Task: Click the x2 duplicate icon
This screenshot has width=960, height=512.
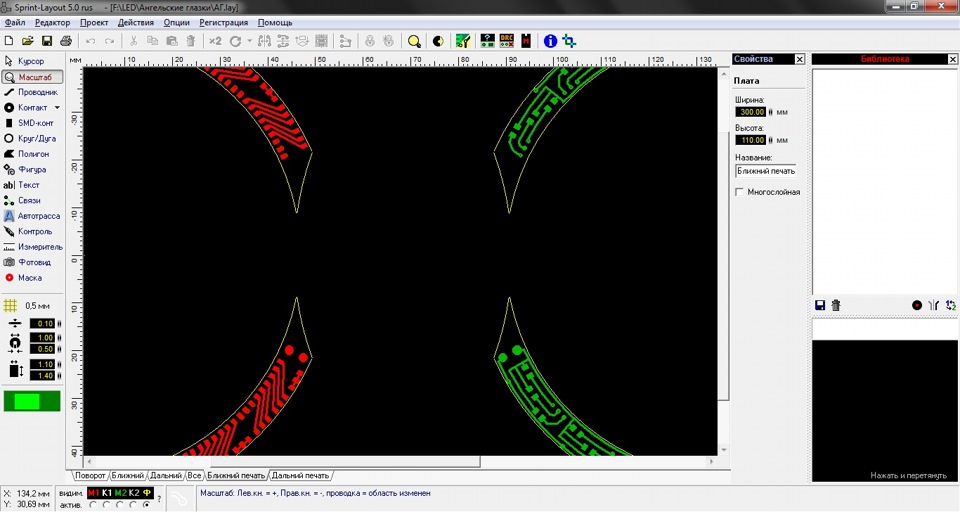Action: click(x=215, y=41)
